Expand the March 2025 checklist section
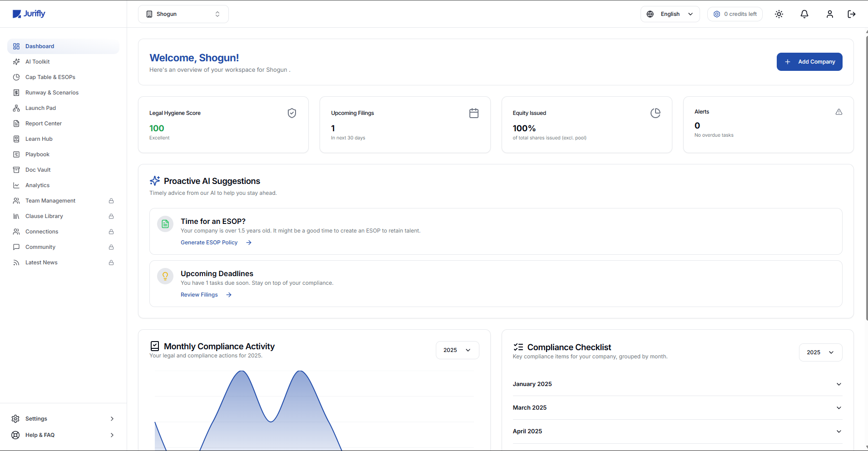This screenshot has width=868, height=451. (x=677, y=408)
